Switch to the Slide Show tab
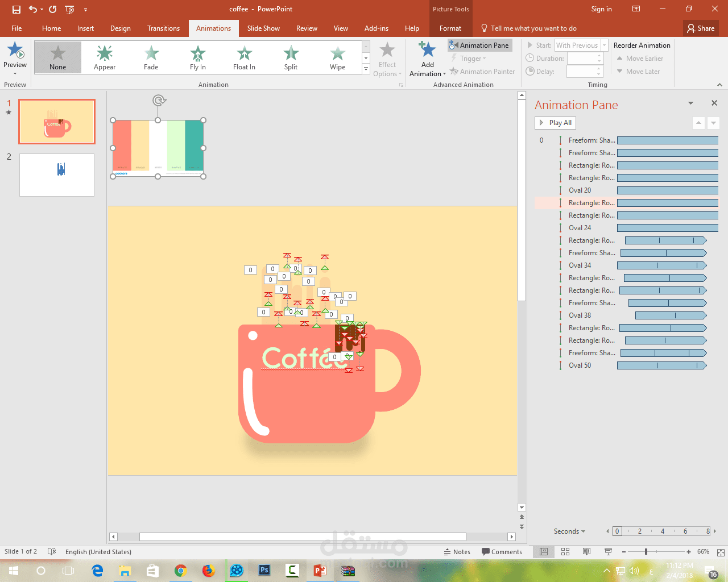The width and height of the screenshot is (728, 582). click(263, 28)
